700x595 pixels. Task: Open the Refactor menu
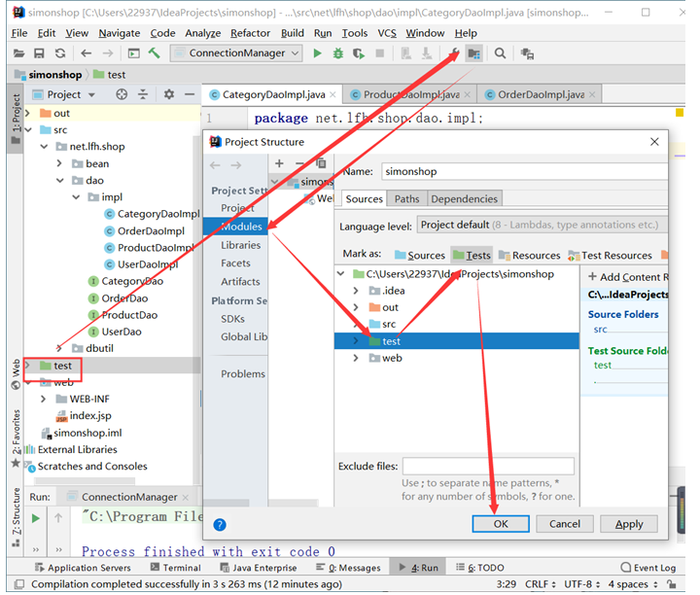pyautogui.click(x=251, y=33)
